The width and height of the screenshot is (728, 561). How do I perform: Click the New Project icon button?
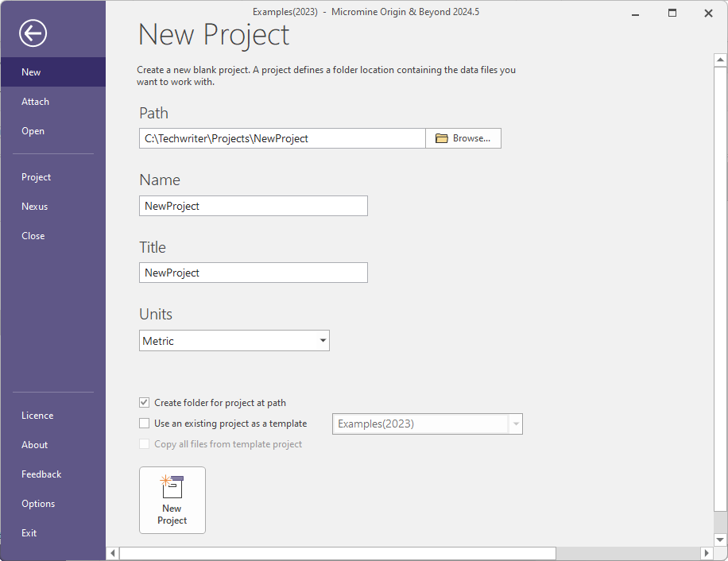[172, 500]
